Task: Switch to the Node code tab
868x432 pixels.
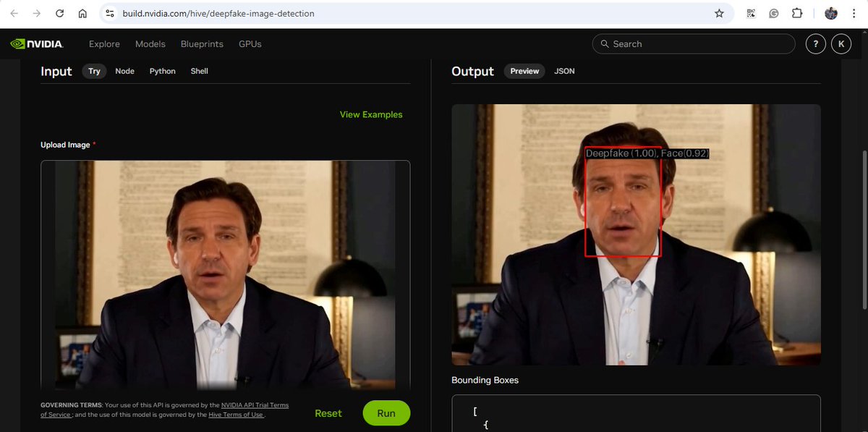Action: tap(124, 71)
